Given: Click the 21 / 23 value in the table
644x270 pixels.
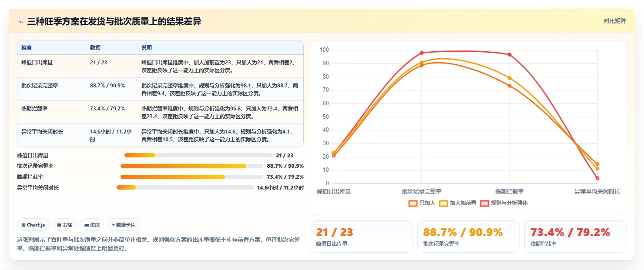Looking at the screenshot, I should coord(98,63).
